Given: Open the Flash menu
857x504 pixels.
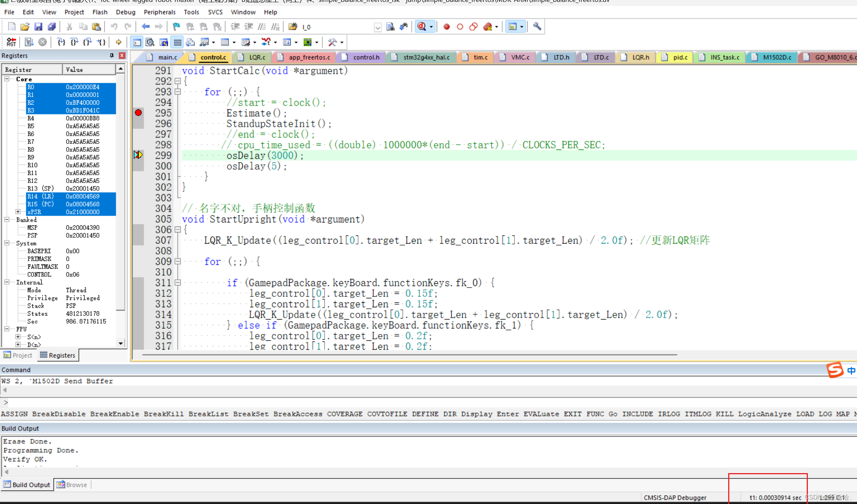Looking at the screenshot, I should click(100, 12).
